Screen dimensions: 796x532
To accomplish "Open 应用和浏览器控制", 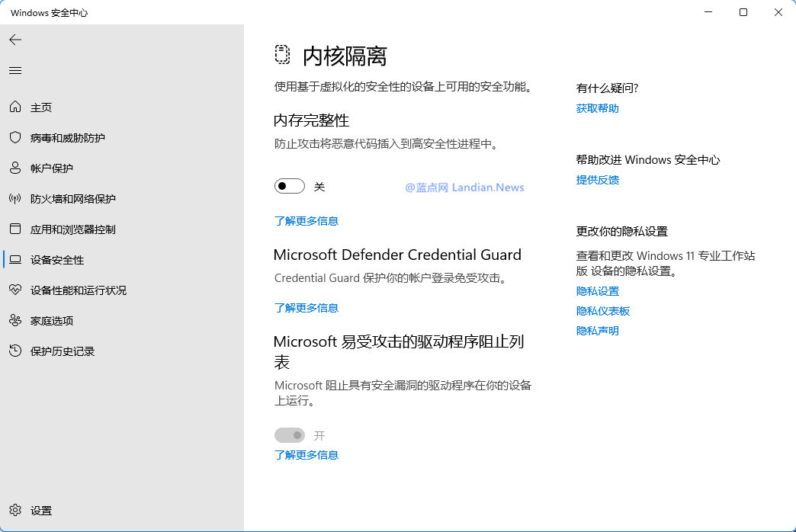I will click(x=69, y=229).
